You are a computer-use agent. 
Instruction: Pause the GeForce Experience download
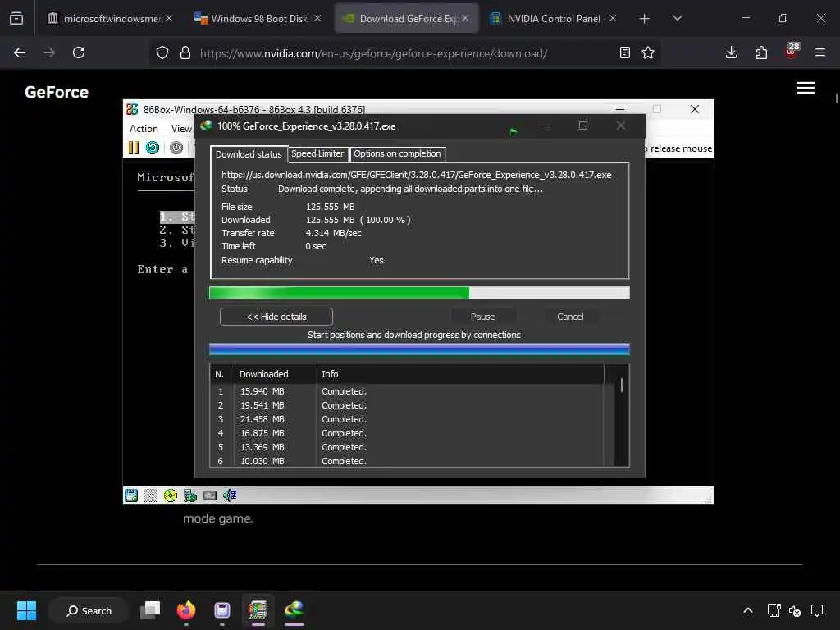pyautogui.click(x=482, y=317)
